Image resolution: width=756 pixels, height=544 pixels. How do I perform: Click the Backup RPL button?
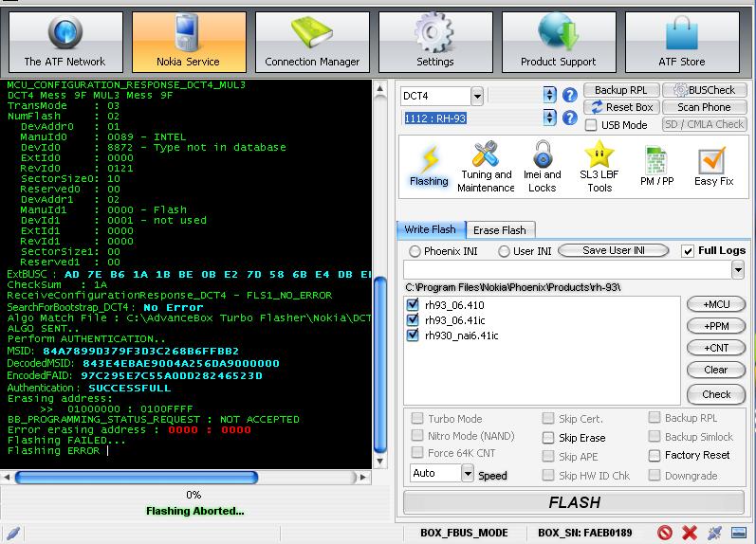tap(621, 90)
